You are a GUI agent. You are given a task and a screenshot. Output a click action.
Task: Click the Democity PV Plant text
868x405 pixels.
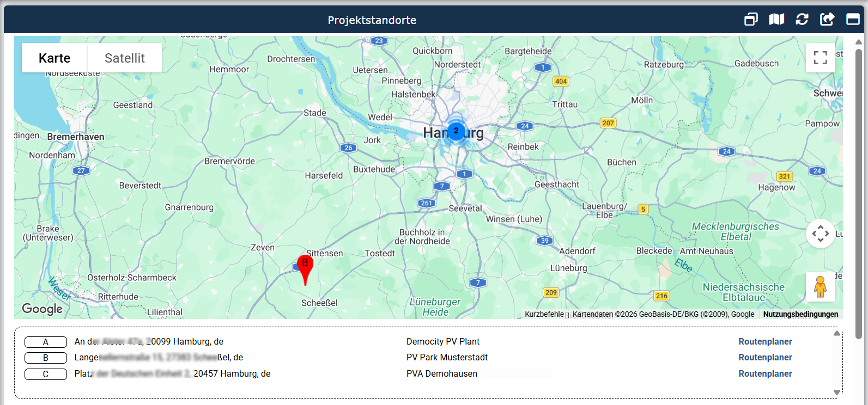(x=443, y=341)
